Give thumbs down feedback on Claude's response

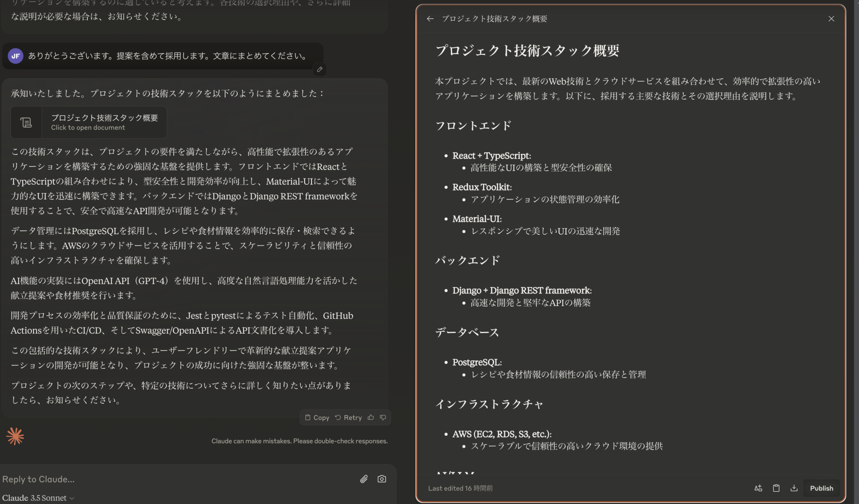(383, 417)
